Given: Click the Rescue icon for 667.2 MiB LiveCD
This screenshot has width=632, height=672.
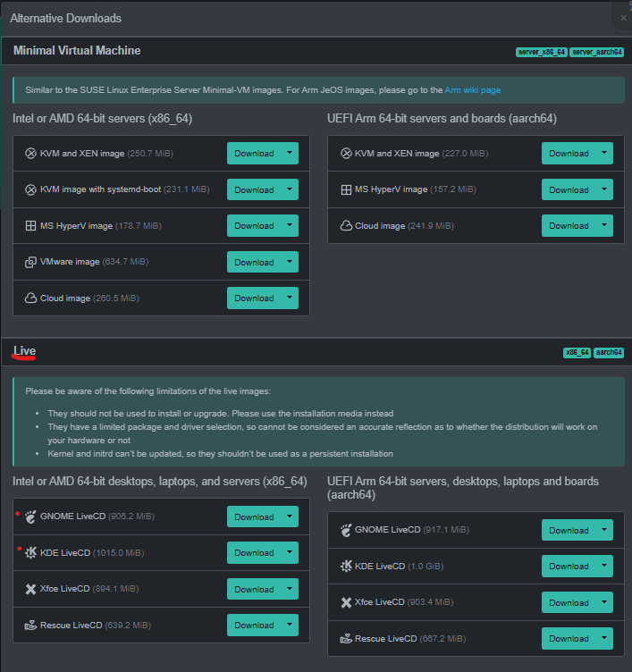Looking at the screenshot, I should (x=346, y=639).
